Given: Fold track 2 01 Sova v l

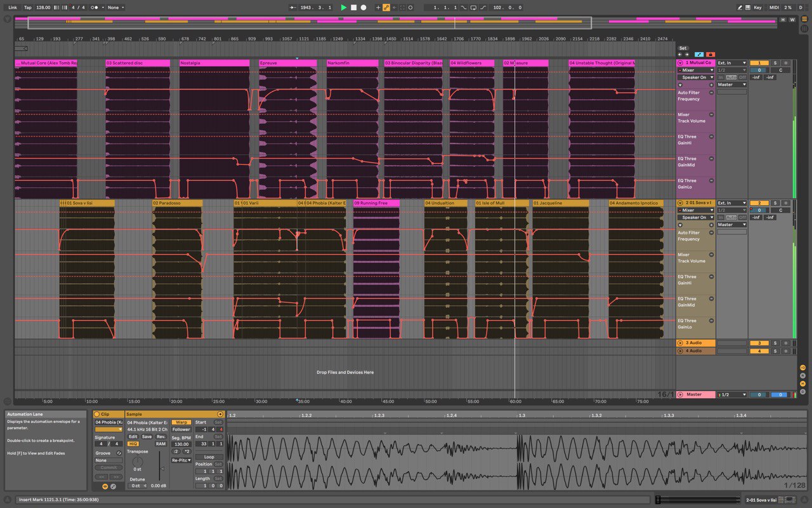Looking at the screenshot, I should (681, 203).
